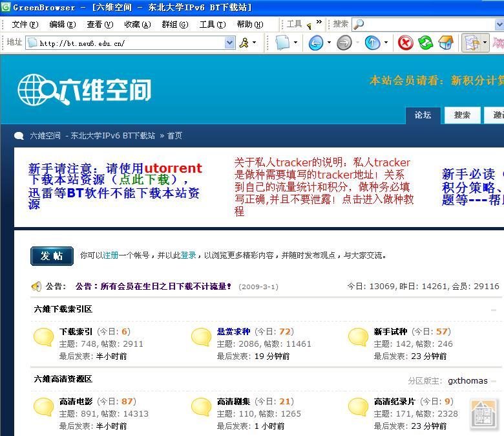Open the Back button history dropdown arrow
Viewport: 504px width, 436px height.
(x=329, y=43)
